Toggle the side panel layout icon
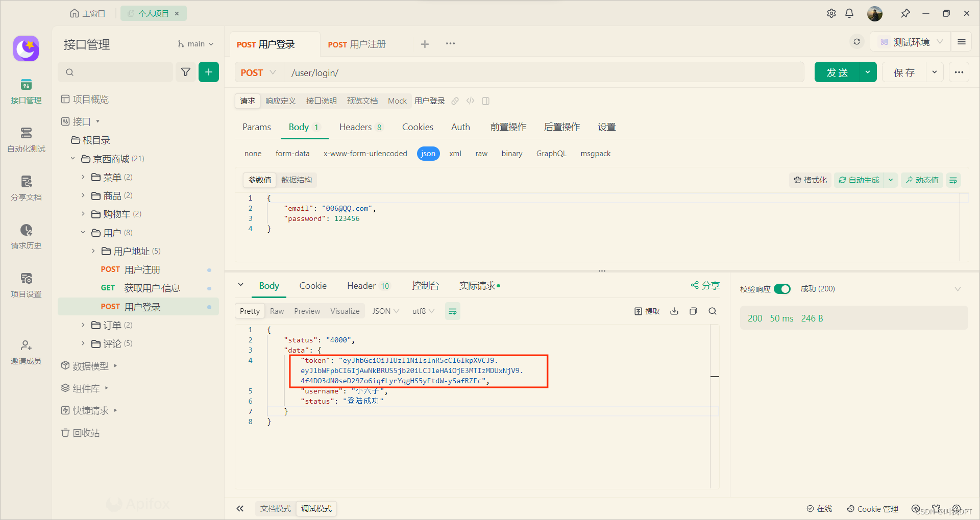This screenshot has height=520, width=980. click(486, 101)
